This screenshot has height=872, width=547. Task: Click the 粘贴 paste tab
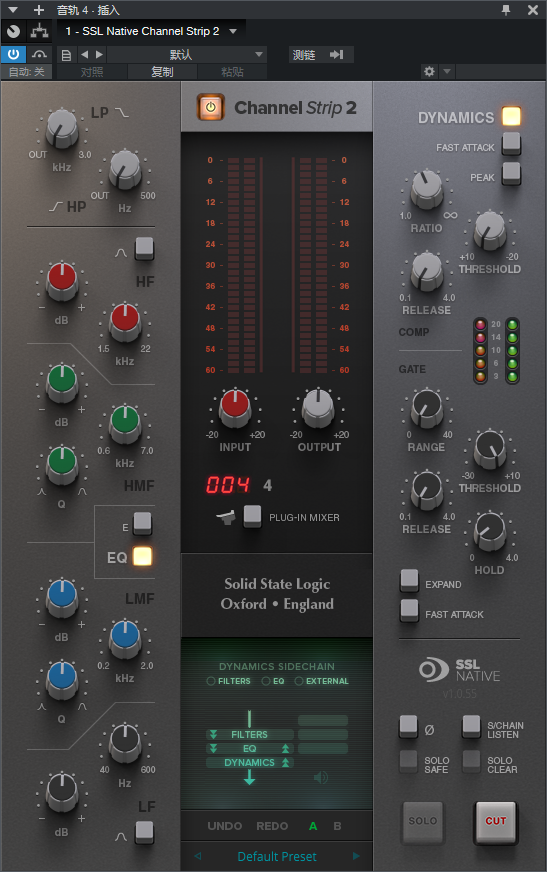(232, 72)
